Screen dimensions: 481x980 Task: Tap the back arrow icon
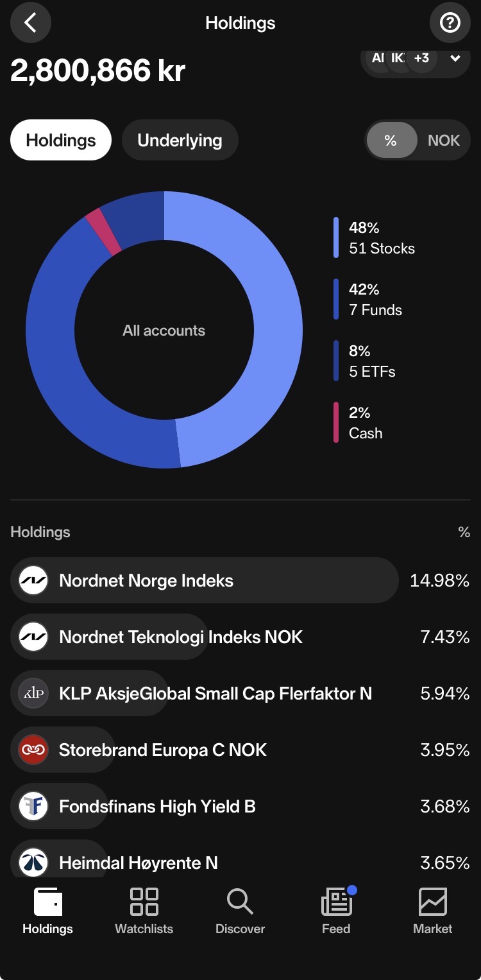(30, 23)
